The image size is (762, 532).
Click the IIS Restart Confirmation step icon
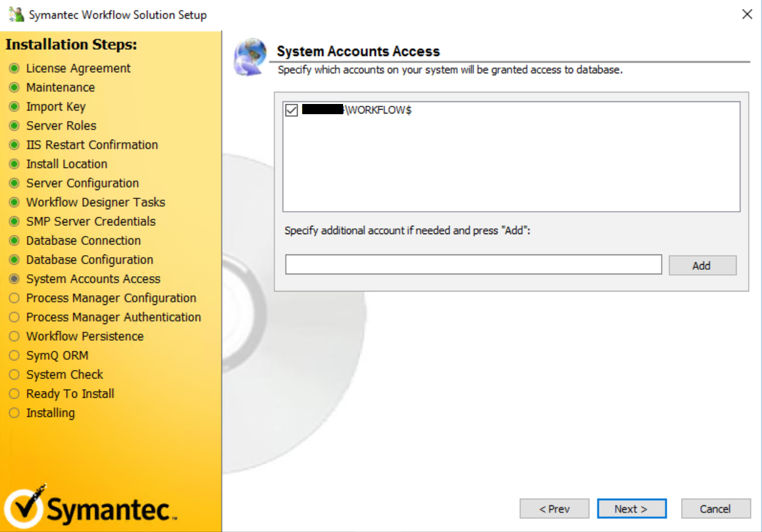click(15, 145)
